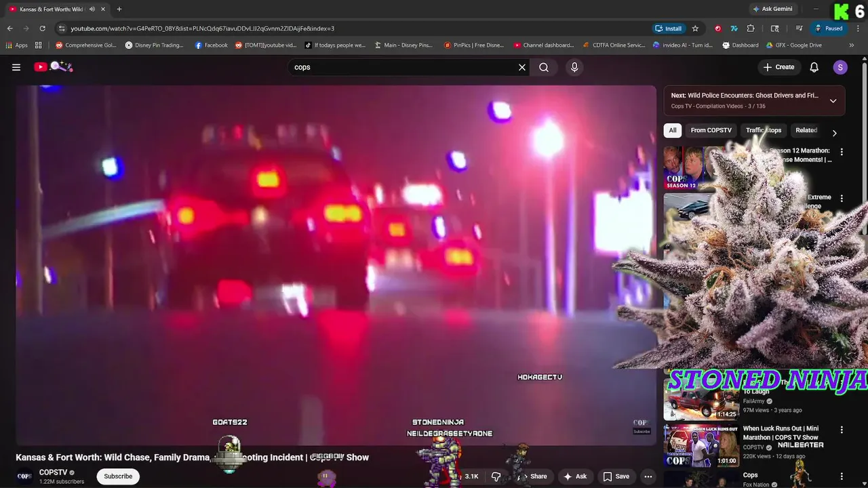Open the Extensions puzzle icon
868x488 pixels.
751,28
